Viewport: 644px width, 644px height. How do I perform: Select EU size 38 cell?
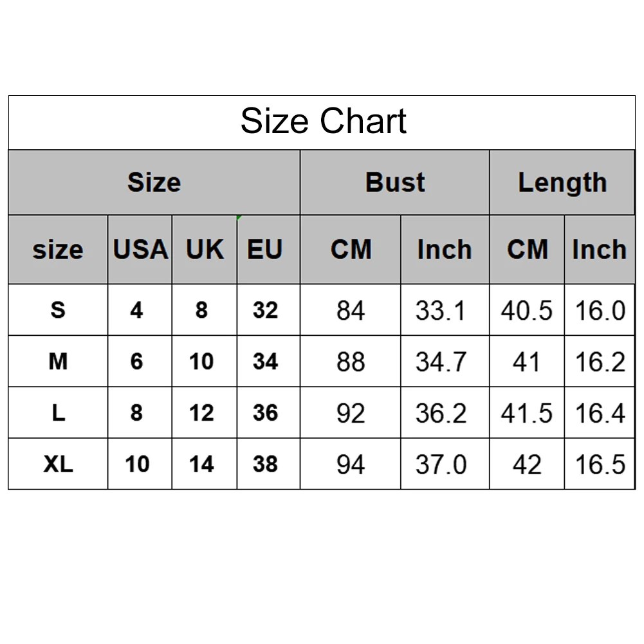pyautogui.click(x=265, y=464)
